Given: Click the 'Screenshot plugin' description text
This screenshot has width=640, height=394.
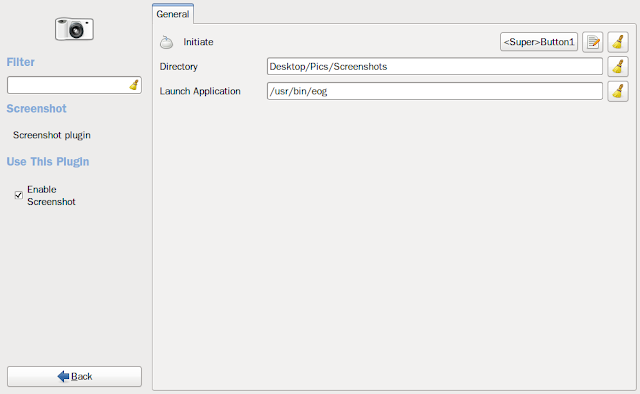Looking at the screenshot, I should (x=52, y=135).
